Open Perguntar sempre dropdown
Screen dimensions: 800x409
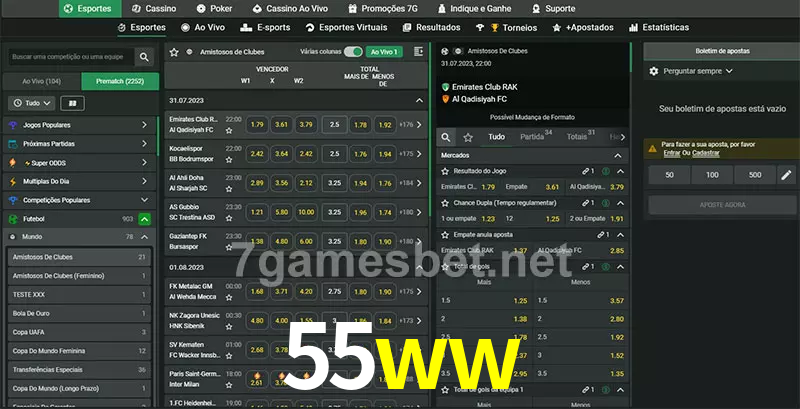(698, 71)
